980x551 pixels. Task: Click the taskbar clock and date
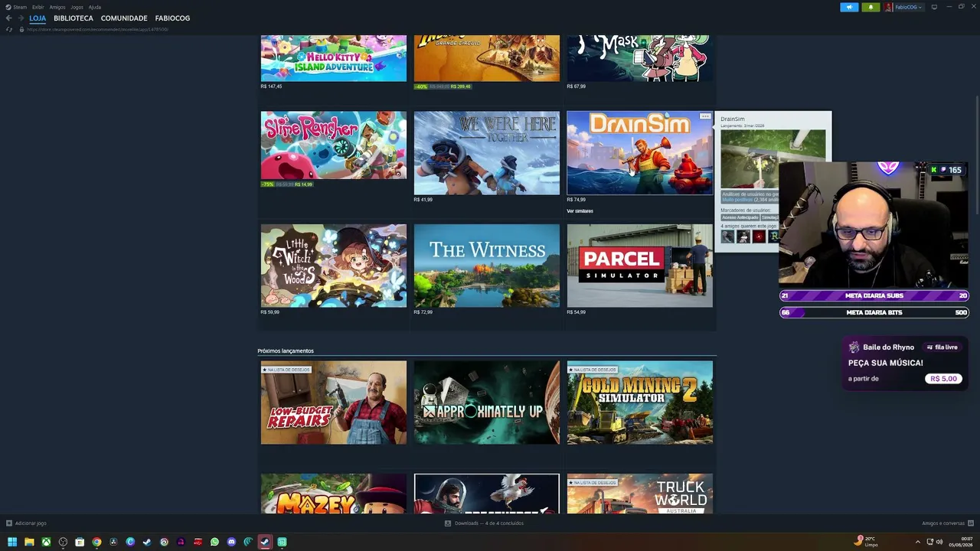coord(962,542)
